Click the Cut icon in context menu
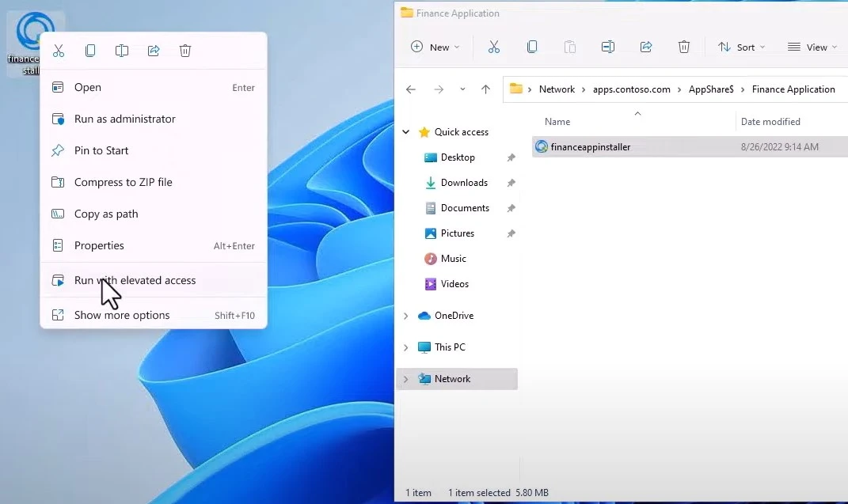 click(x=59, y=51)
